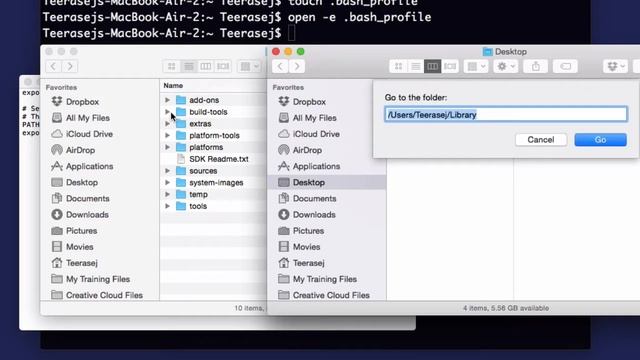Select list view in SDK Finder window
The height and width of the screenshot is (360, 640).
click(189, 66)
